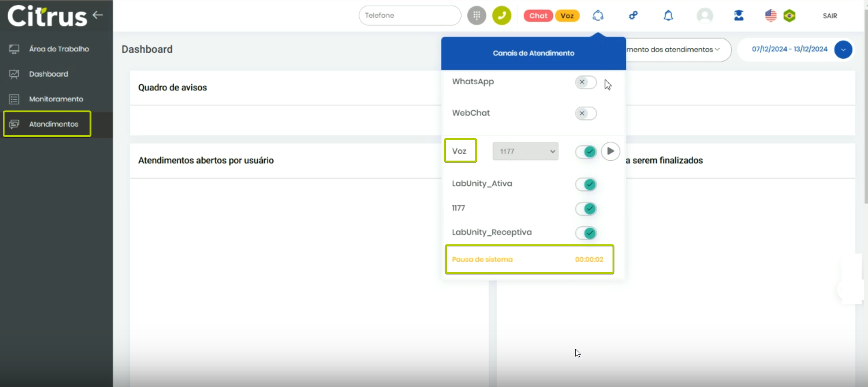Screen dimensions: 868x387
Task: Collapse the sidebar with arrow icon
Action: 98,15
